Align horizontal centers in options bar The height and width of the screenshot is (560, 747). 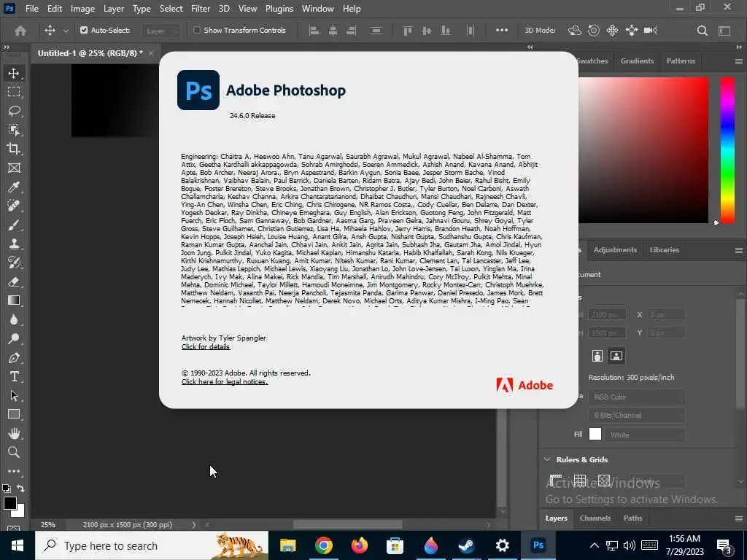pyautogui.click(x=333, y=31)
